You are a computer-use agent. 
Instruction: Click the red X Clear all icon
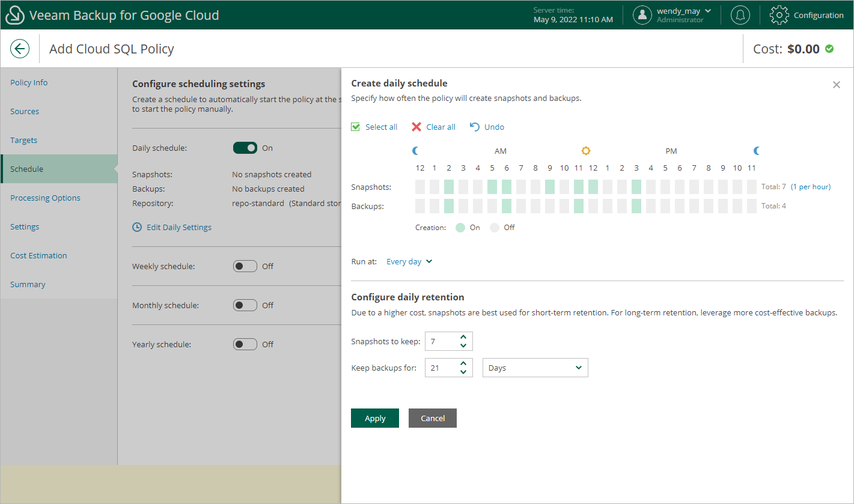[x=416, y=127]
